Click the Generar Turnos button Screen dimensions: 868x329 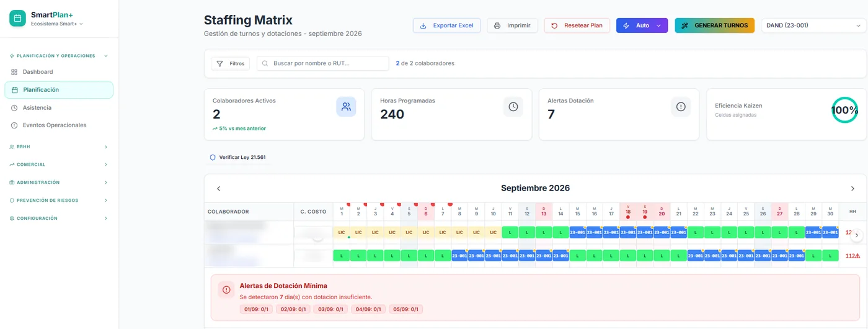[x=715, y=25]
